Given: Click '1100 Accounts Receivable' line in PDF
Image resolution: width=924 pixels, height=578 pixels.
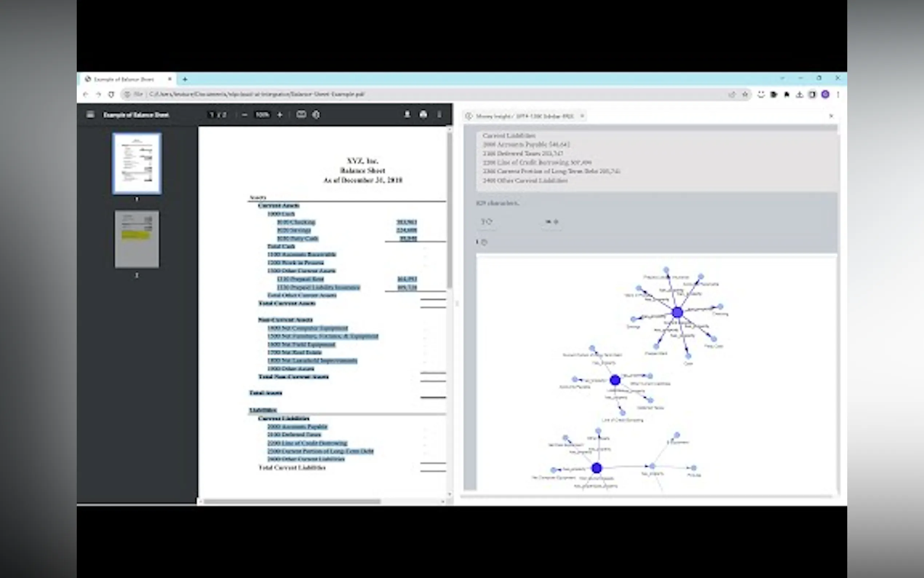Looking at the screenshot, I should (x=302, y=254).
